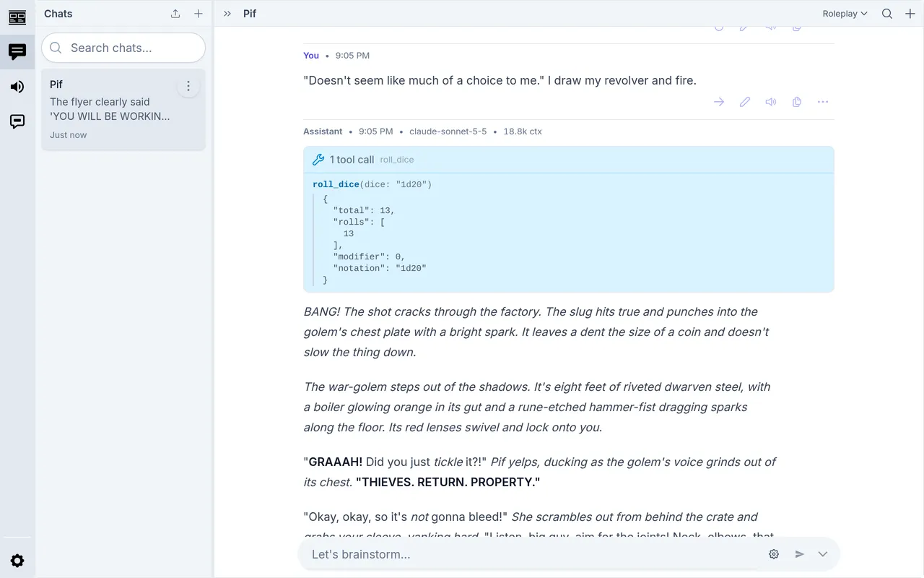Image resolution: width=924 pixels, height=578 pixels.
Task: Open the speaker audio section in sidebar
Action: (x=17, y=87)
